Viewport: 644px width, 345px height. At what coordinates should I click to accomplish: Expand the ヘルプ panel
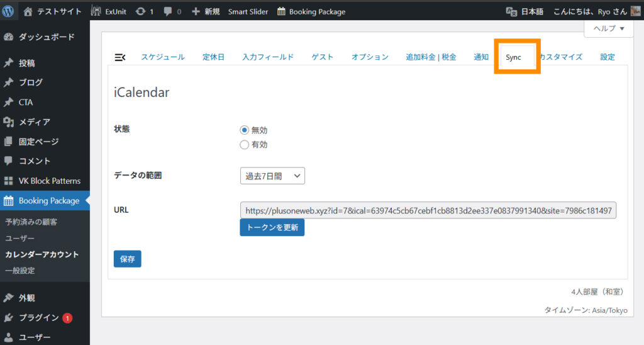pos(609,28)
